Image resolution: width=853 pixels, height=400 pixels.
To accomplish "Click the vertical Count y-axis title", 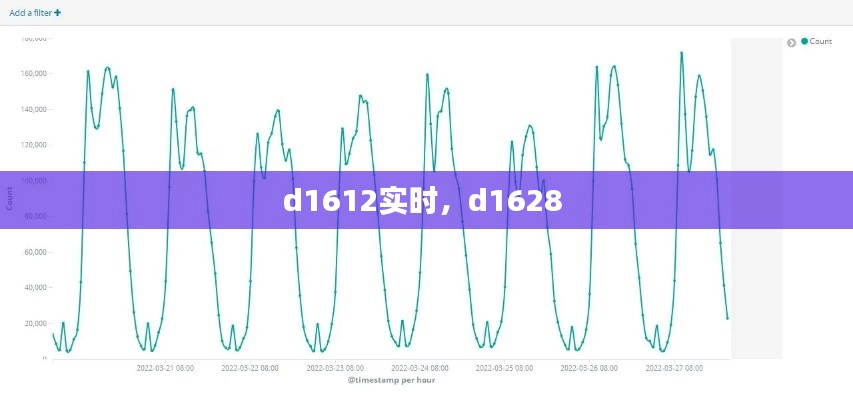I will point(9,198).
